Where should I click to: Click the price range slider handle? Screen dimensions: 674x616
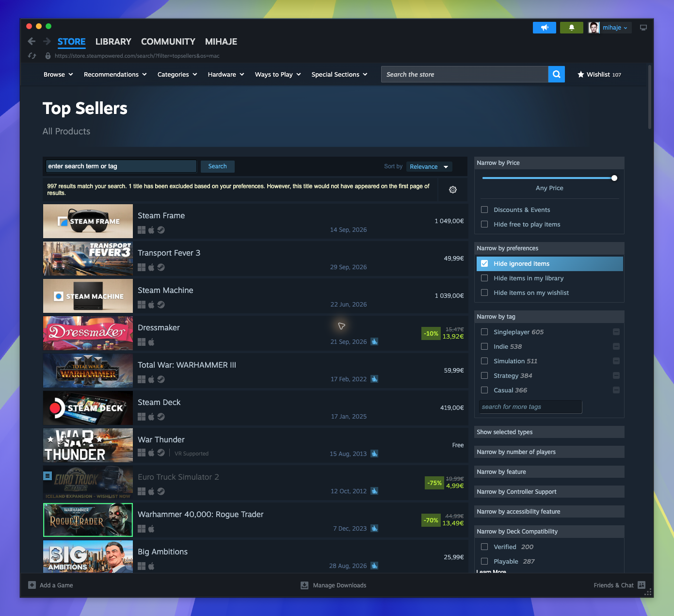point(614,178)
